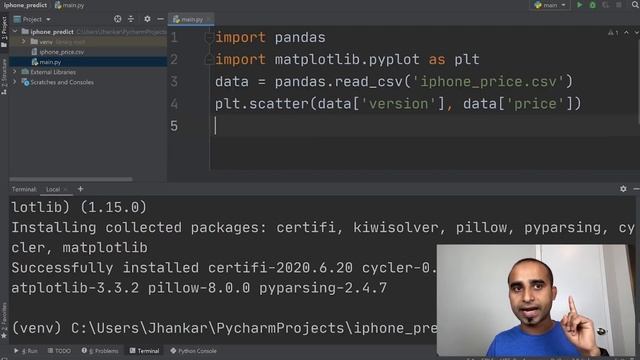Image resolution: width=640 pixels, height=360 pixels.
Task: Open Search Everywhere magnifier icon
Action: 635,5
